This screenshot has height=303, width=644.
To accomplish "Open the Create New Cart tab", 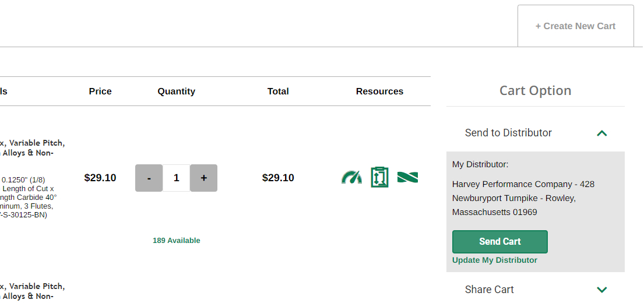I will coord(575,26).
